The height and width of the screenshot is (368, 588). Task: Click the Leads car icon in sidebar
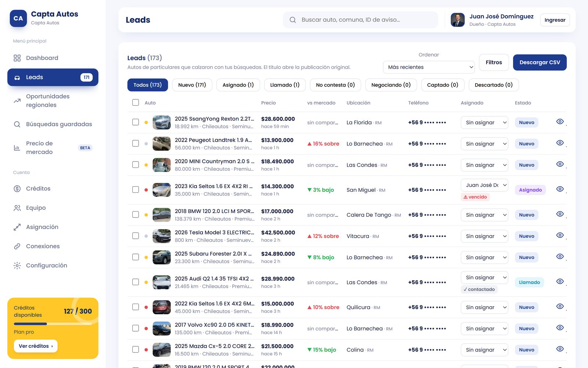[17, 78]
